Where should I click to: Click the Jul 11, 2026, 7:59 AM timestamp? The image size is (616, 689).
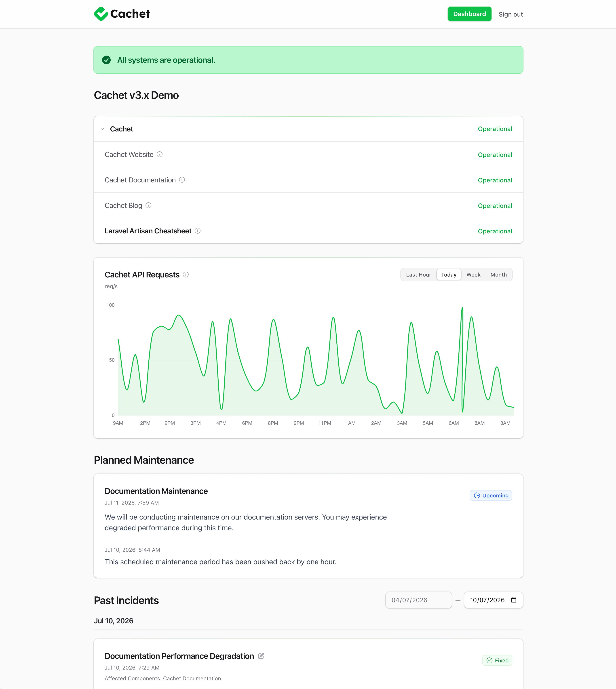pos(132,503)
